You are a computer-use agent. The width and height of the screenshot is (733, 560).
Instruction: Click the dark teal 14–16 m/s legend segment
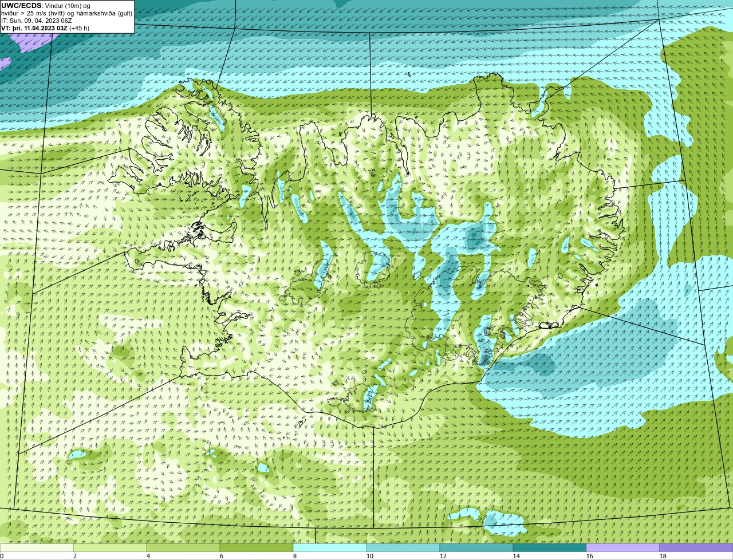(550, 547)
